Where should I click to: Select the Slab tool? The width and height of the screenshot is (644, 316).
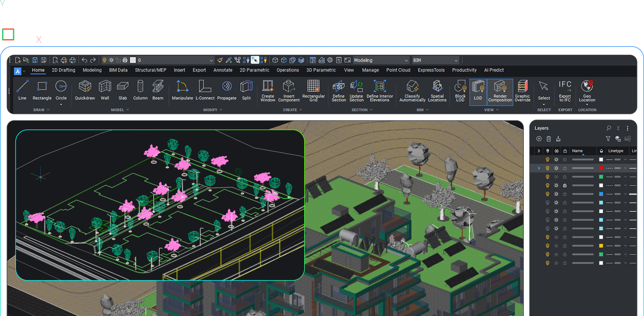(x=123, y=90)
